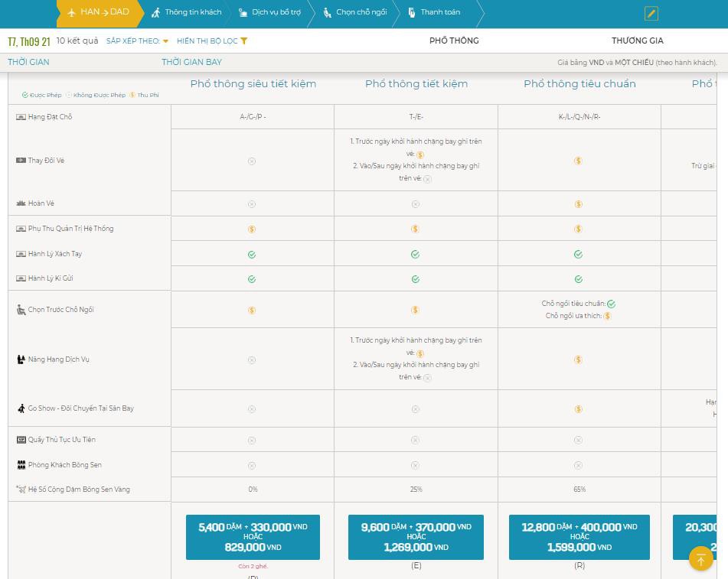This screenshot has width=728, height=579.
Task: Click the HAN to DAD airplane icon
Action: (x=71, y=12)
